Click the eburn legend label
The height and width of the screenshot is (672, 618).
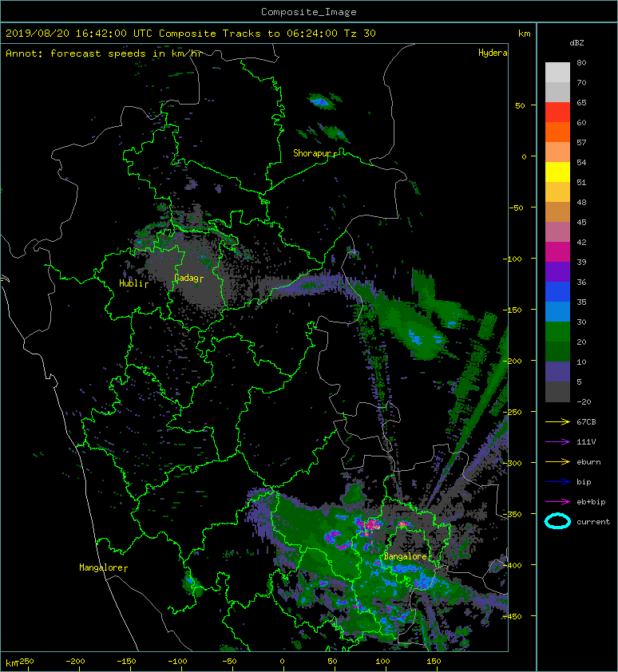pos(588,462)
